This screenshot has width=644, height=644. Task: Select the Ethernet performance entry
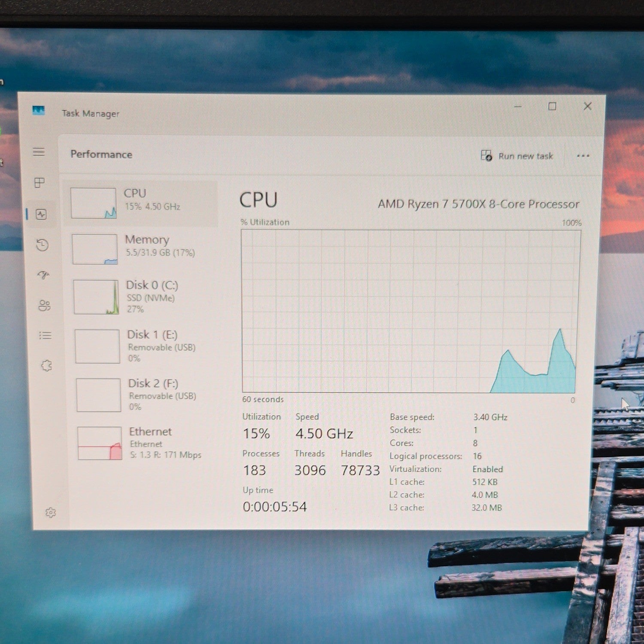(x=146, y=443)
